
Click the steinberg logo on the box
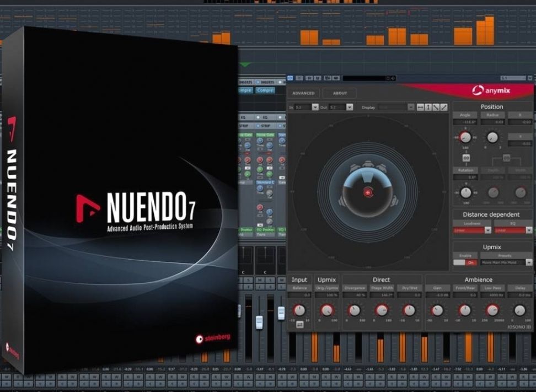[213, 339]
